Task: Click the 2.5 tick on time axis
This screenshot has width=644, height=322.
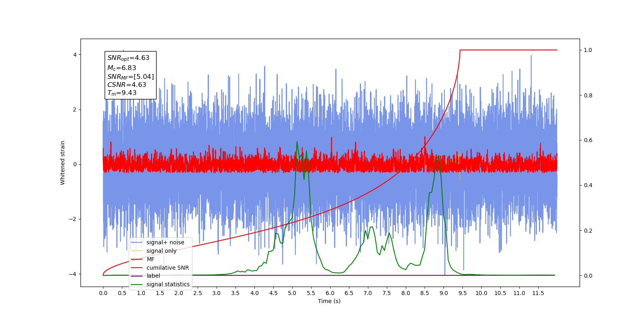Action: click(198, 293)
